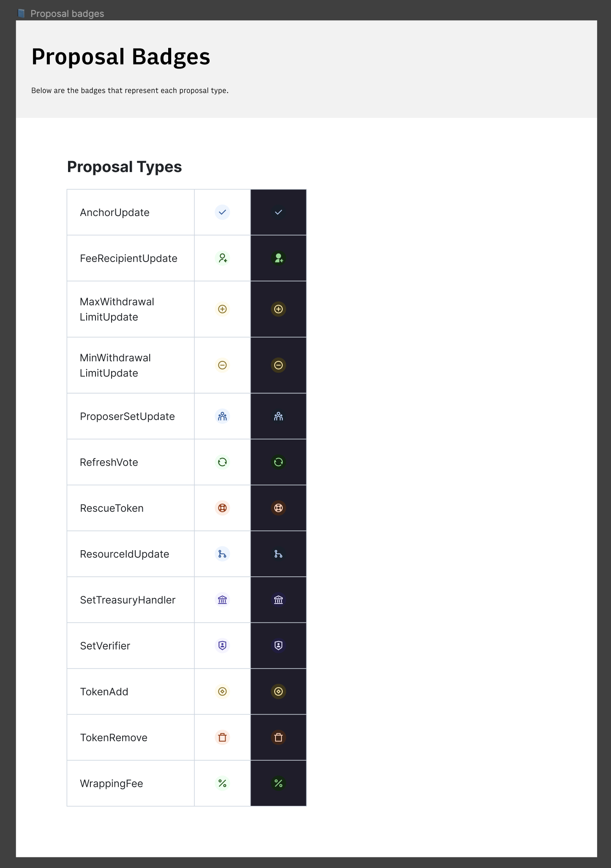Click the TokenRemove trash badge icon
611x868 pixels.
222,737
